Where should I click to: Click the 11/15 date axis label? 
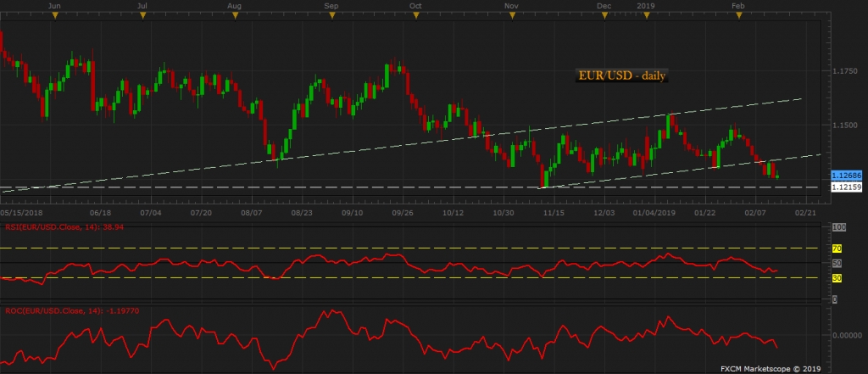coord(553,212)
